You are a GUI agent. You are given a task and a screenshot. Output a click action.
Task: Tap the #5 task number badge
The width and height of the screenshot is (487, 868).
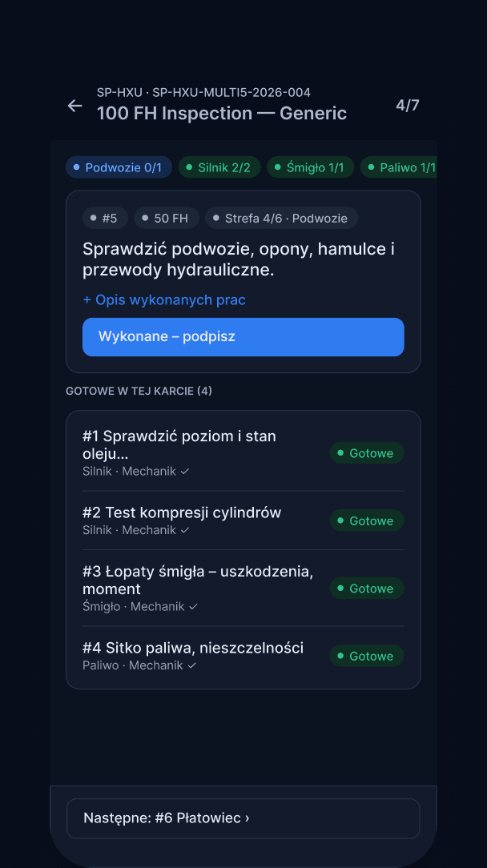point(105,218)
